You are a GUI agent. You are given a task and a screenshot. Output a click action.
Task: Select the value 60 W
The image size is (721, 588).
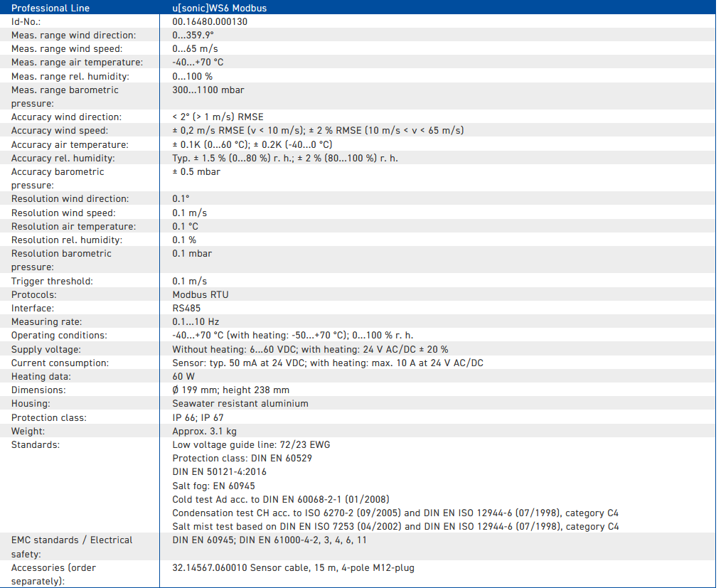point(183,377)
